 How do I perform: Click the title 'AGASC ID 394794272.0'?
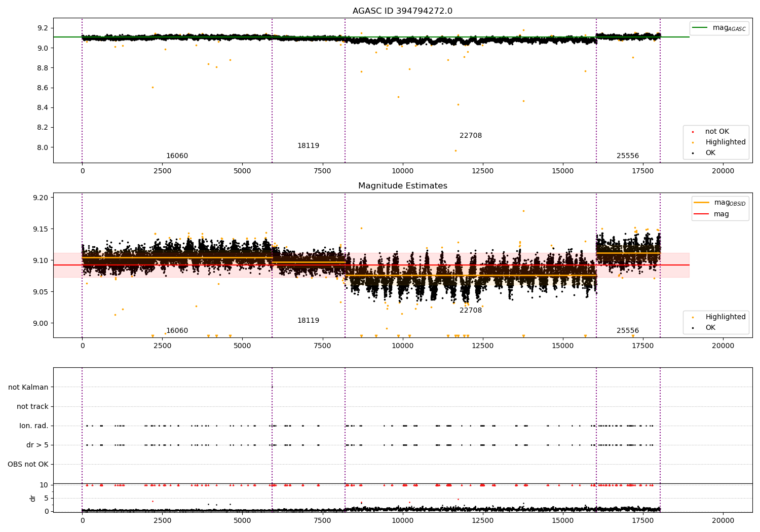pyautogui.click(x=402, y=11)
